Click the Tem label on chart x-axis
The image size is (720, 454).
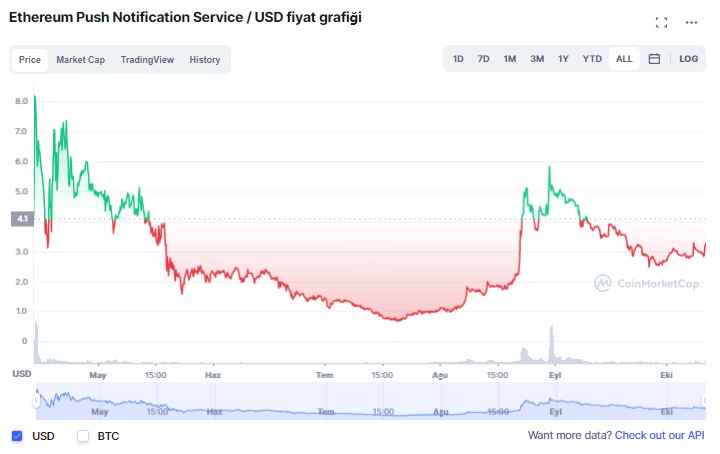pyautogui.click(x=325, y=375)
